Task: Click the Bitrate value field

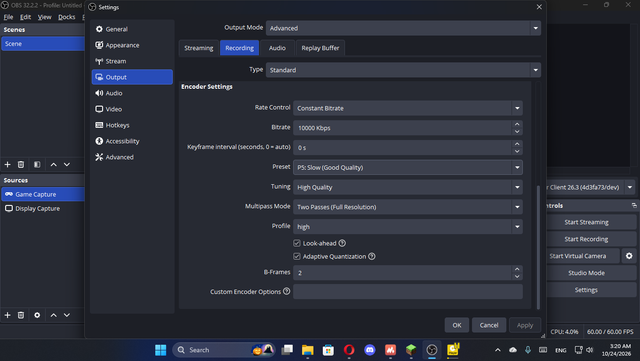Action: [x=402, y=128]
